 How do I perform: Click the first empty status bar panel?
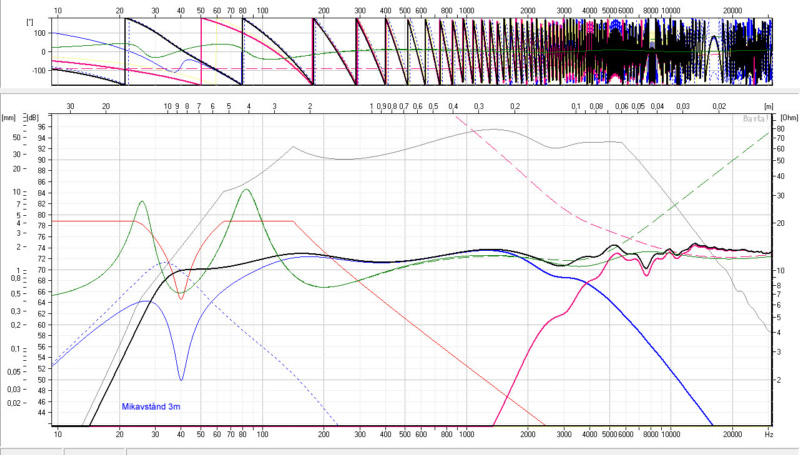click(32, 450)
